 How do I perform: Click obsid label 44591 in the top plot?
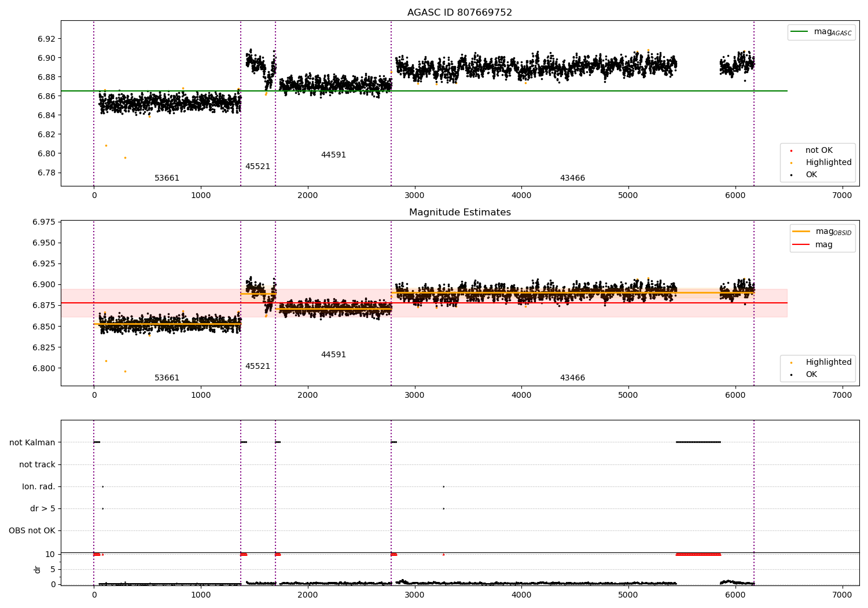click(333, 155)
